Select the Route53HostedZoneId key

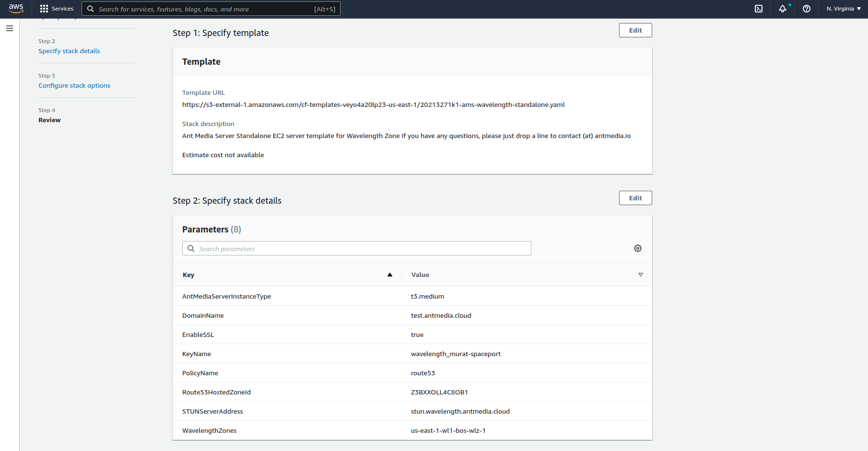tap(216, 392)
